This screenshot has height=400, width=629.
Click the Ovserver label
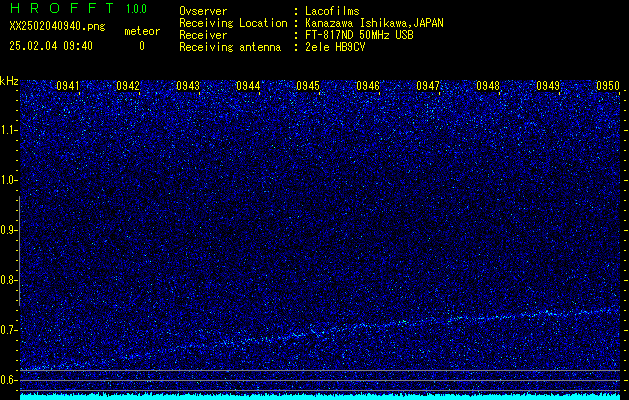[203, 11]
